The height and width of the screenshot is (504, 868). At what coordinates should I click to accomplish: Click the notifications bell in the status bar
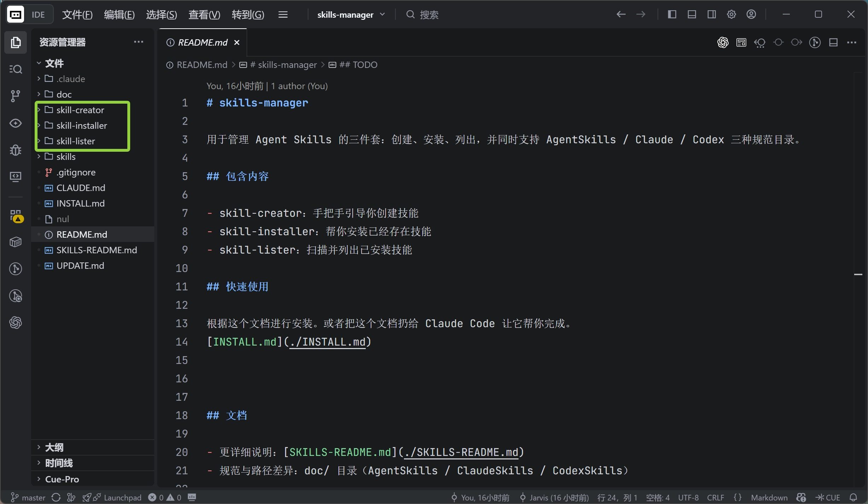pos(853,497)
